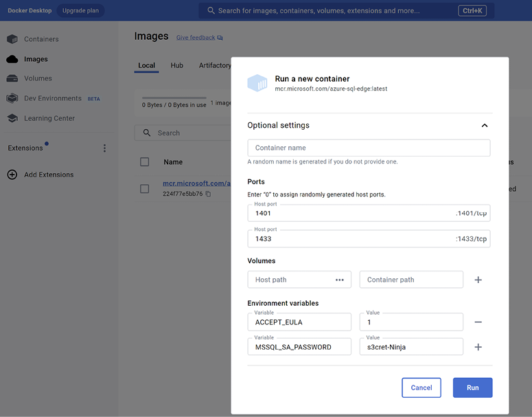Browse host path with the three-dot icon
This screenshot has height=417, width=532.
(x=340, y=280)
